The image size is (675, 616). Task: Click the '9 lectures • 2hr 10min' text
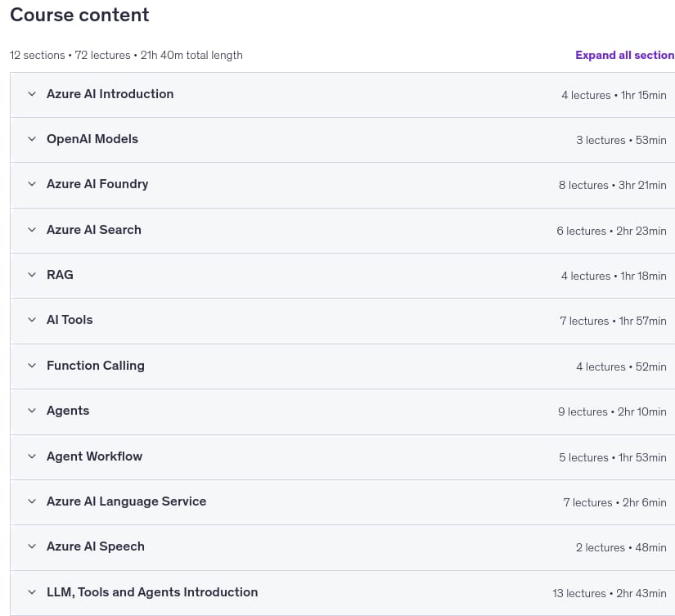click(612, 412)
